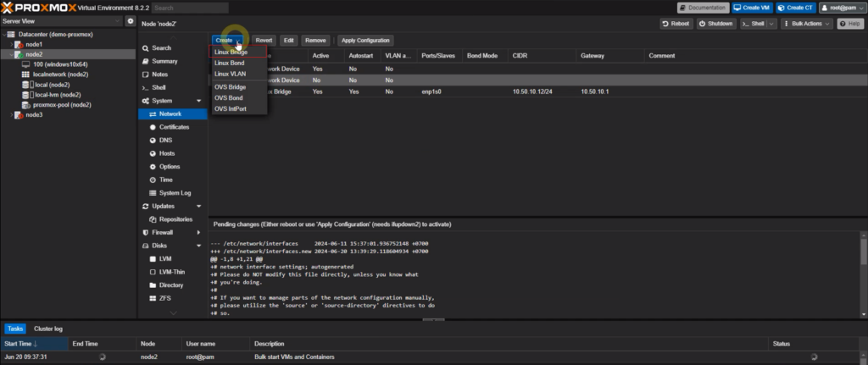Sort tasks by Start Time column

(x=34, y=344)
